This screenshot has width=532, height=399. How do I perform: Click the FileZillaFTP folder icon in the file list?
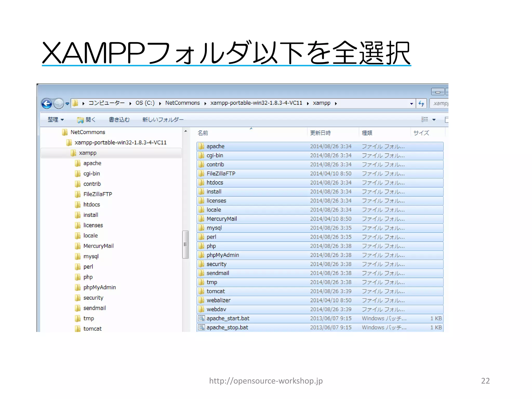[201, 174]
